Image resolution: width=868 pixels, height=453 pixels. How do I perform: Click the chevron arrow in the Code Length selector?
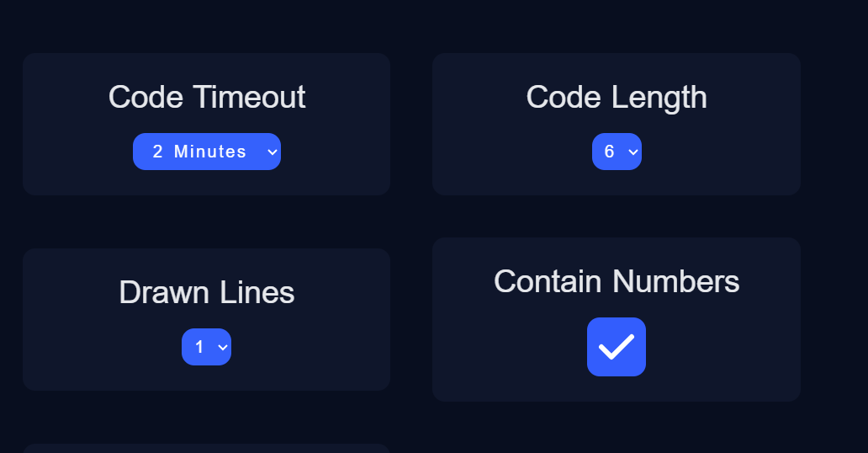632,152
